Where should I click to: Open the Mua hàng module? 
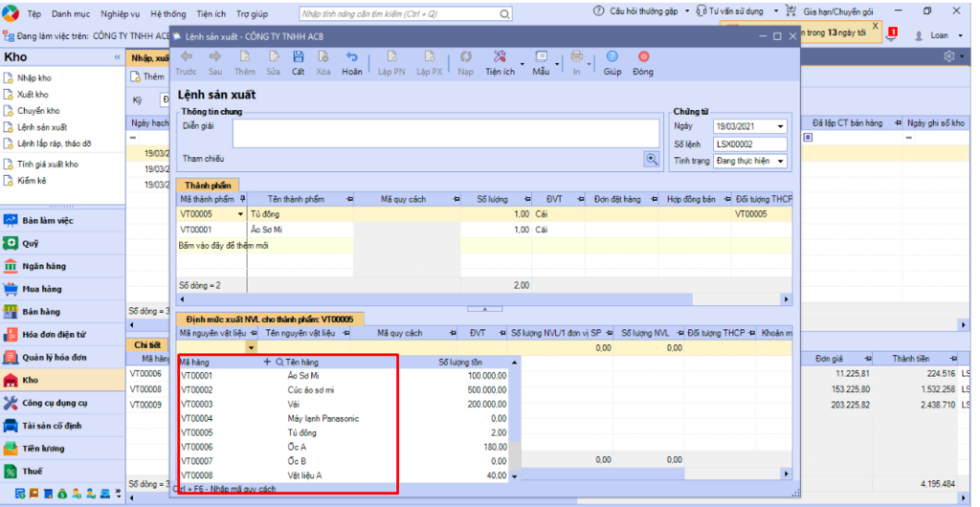pyautogui.click(x=62, y=289)
